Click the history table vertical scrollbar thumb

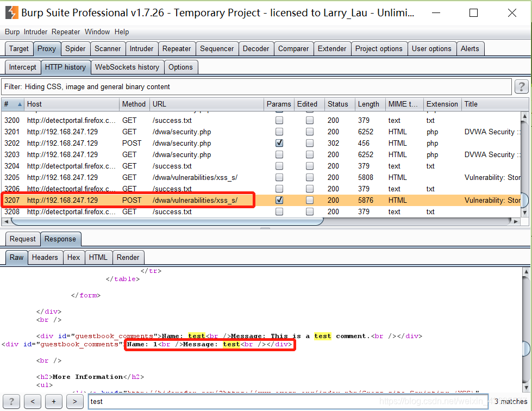click(x=524, y=200)
